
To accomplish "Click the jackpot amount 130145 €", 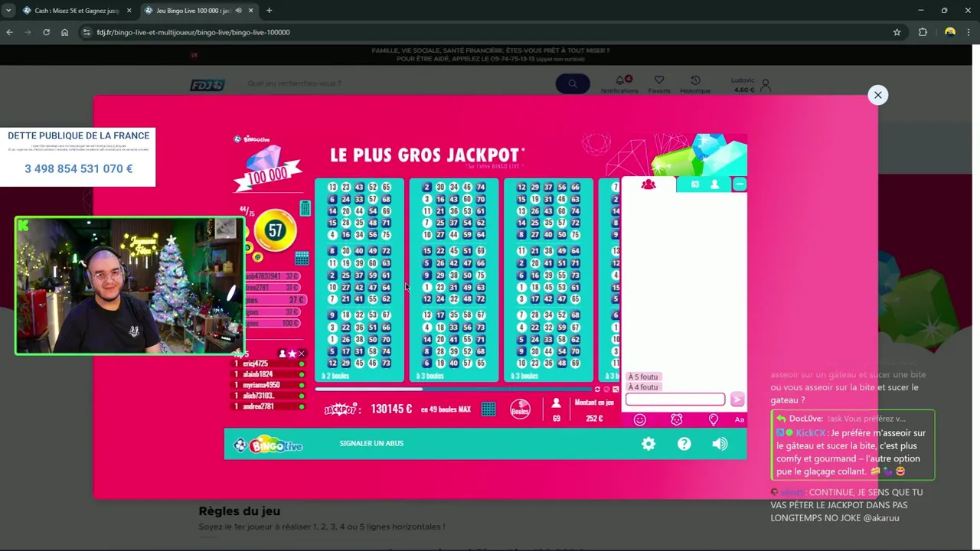I will (391, 409).
